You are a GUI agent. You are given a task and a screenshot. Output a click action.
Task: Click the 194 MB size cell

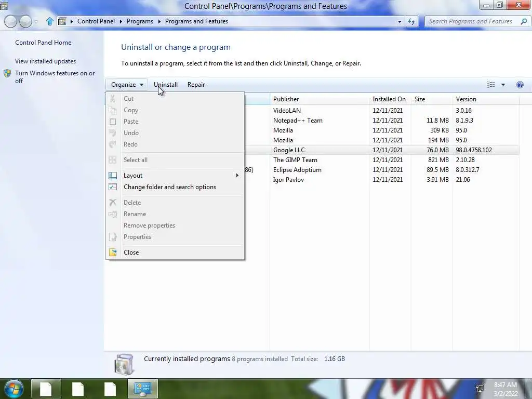coord(438,140)
